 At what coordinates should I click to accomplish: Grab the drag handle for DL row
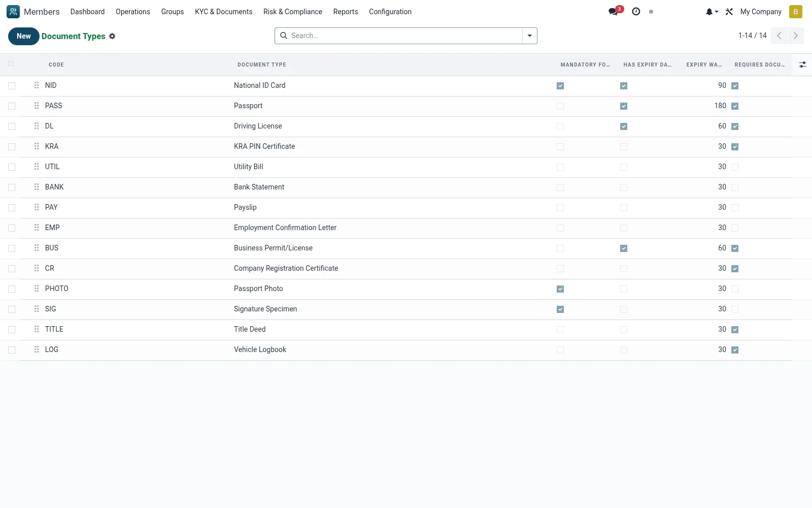tap(37, 126)
